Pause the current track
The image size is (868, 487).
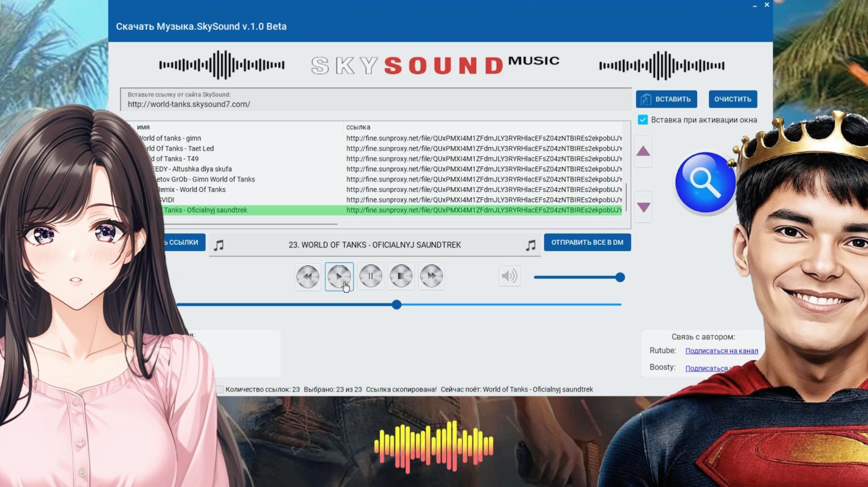370,276
